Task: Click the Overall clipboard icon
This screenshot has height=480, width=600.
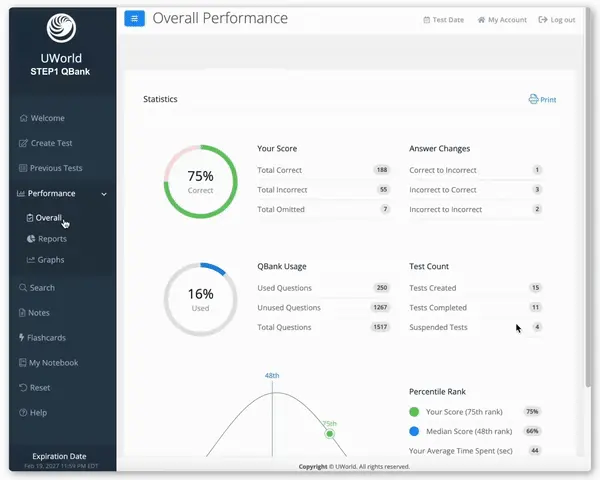Action: tap(30, 218)
